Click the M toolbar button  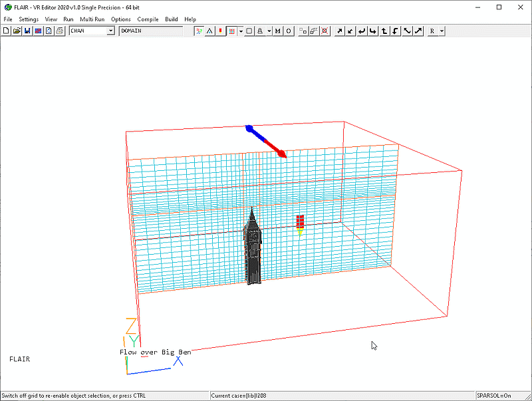[278, 31]
